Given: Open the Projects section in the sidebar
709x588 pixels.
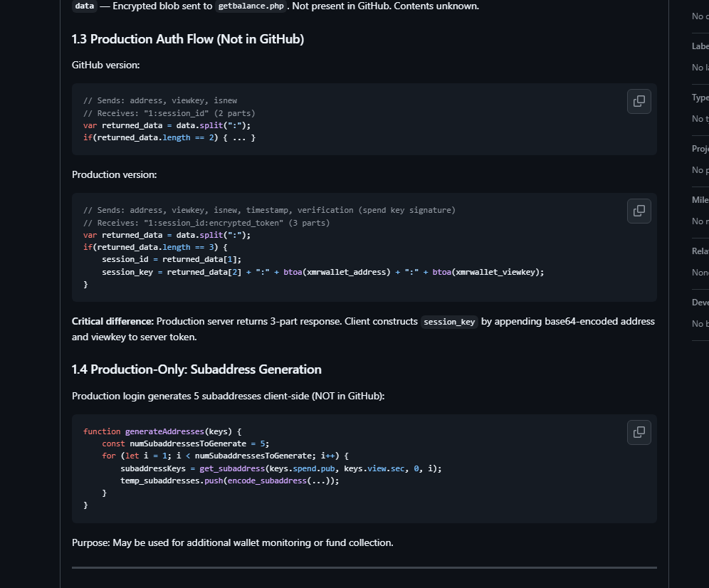Looking at the screenshot, I should tap(699, 148).
